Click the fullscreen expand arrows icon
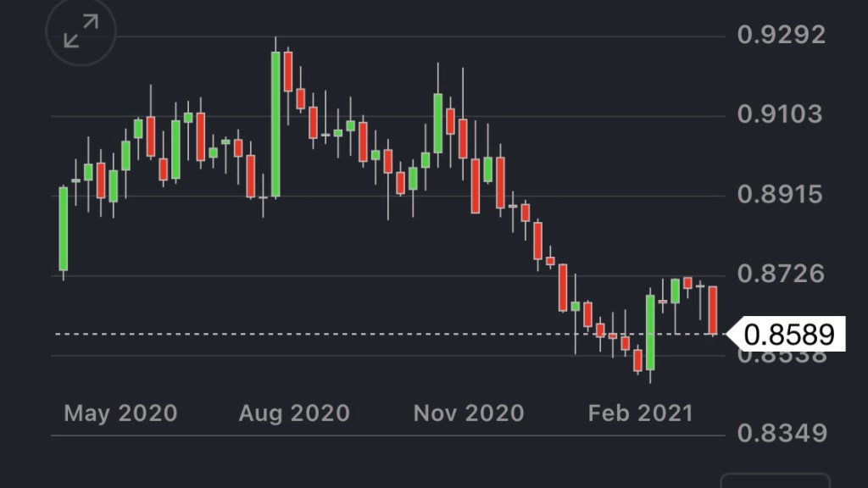 click(x=81, y=32)
